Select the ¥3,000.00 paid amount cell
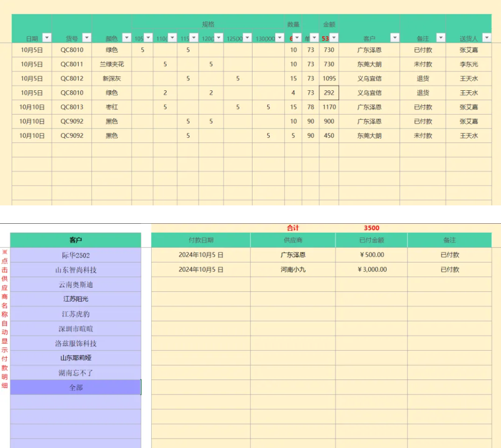The height and width of the screenshot is (448, 501). coord(372,269)
